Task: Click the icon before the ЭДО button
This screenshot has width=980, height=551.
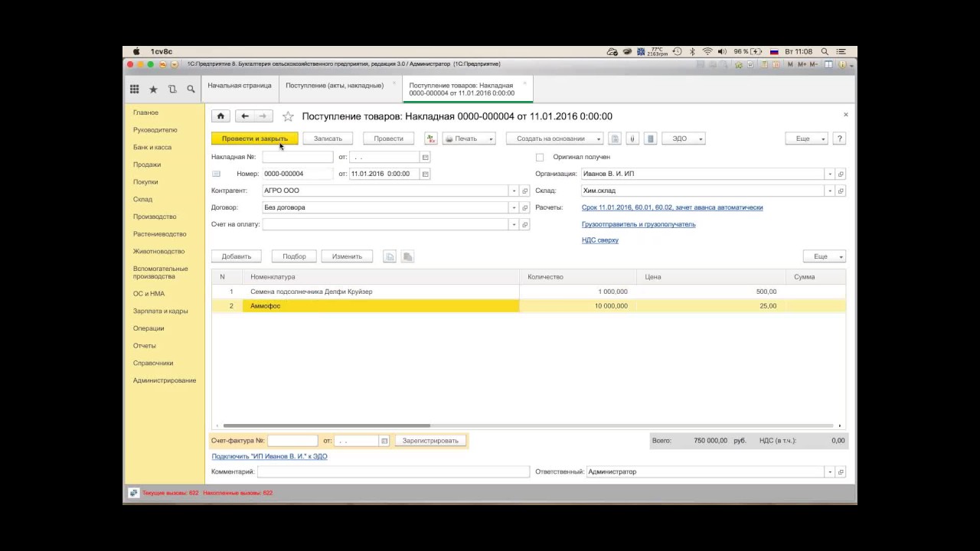Action: [x=651, y=139]
